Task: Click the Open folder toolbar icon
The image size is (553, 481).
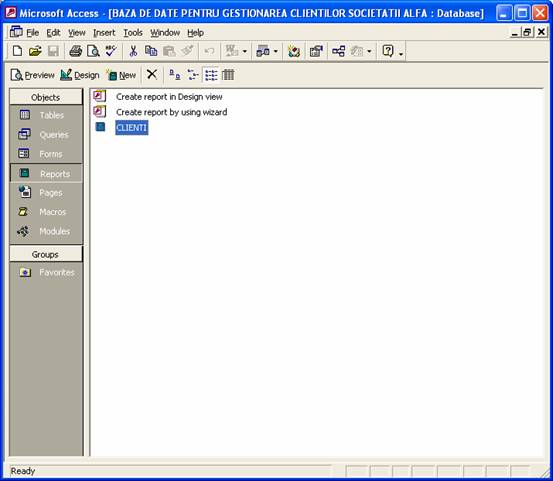Action: pos(35,51)
